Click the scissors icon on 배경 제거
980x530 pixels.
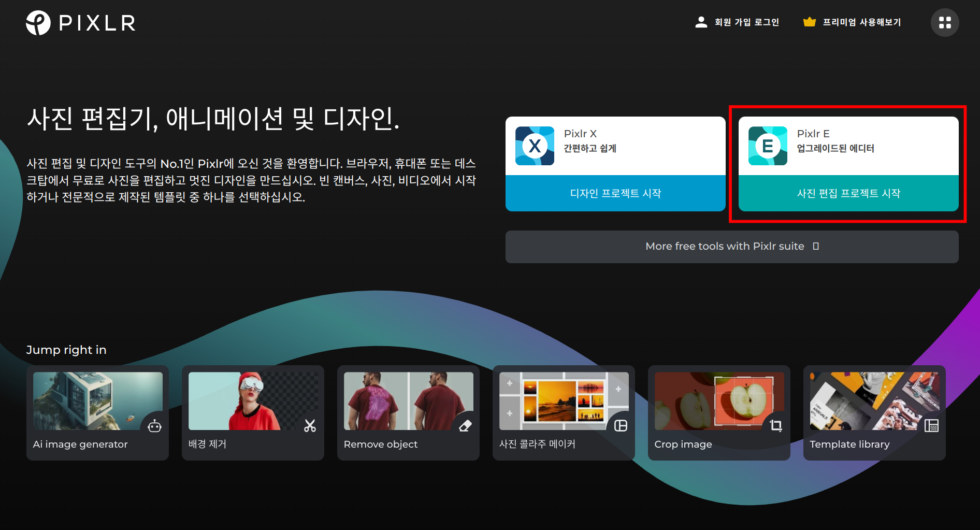[x=310, y=426]
